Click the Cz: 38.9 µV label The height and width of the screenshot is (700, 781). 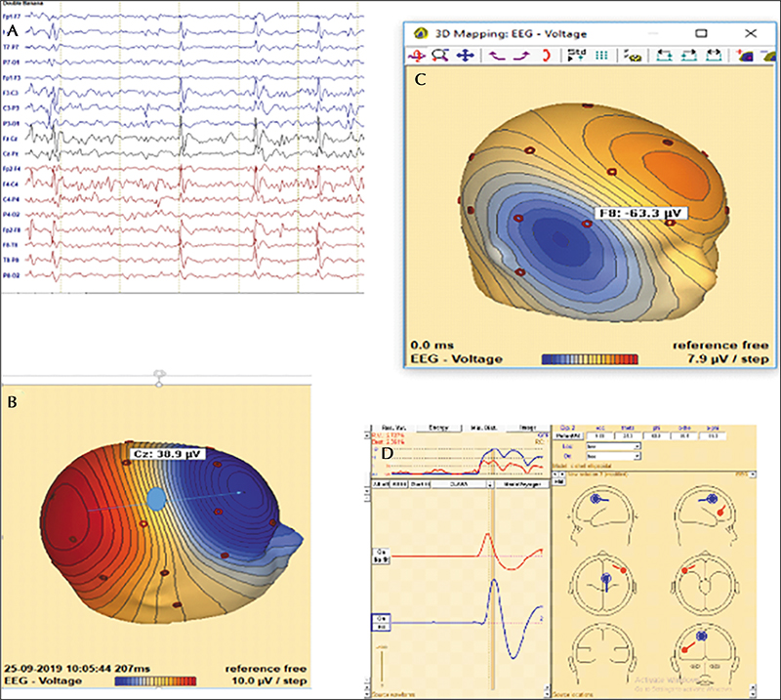(168, 454)
